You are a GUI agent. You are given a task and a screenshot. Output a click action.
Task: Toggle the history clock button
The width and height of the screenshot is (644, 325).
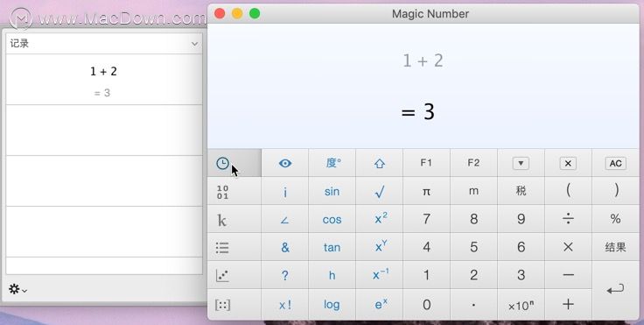pos(234,163)
